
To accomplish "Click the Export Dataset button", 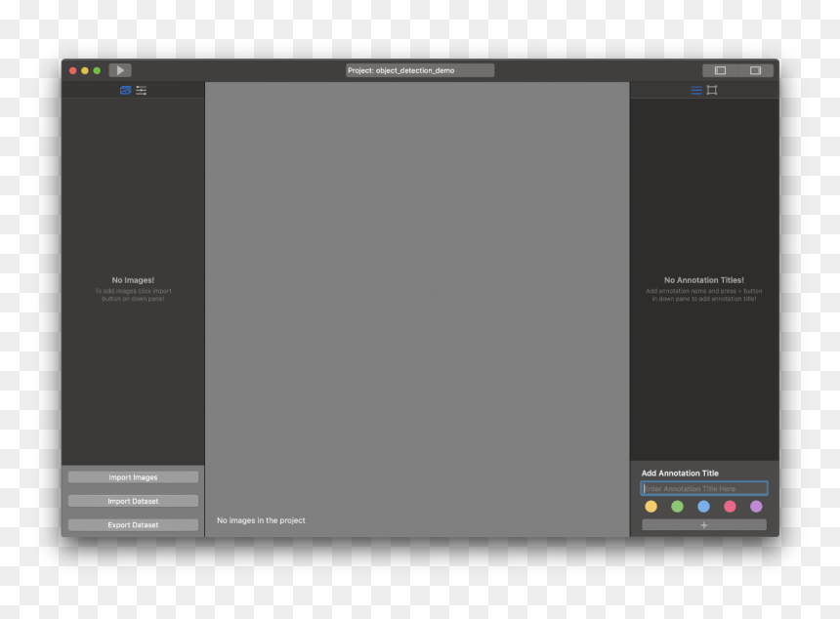I will 133,524.
